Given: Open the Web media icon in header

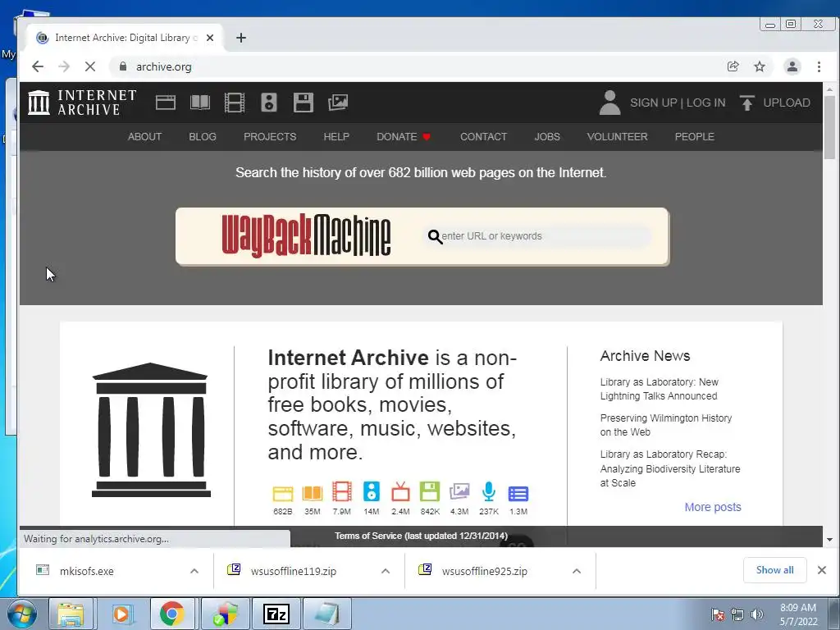Looking at the screenshot, I should click(166, 103).
